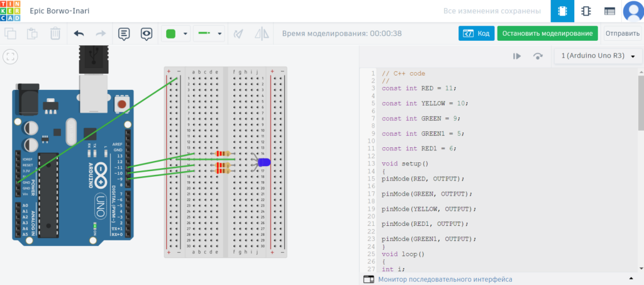This screenshot has height=285, width=644.
Task: Click the Код code button
Action: pos(476,34)
